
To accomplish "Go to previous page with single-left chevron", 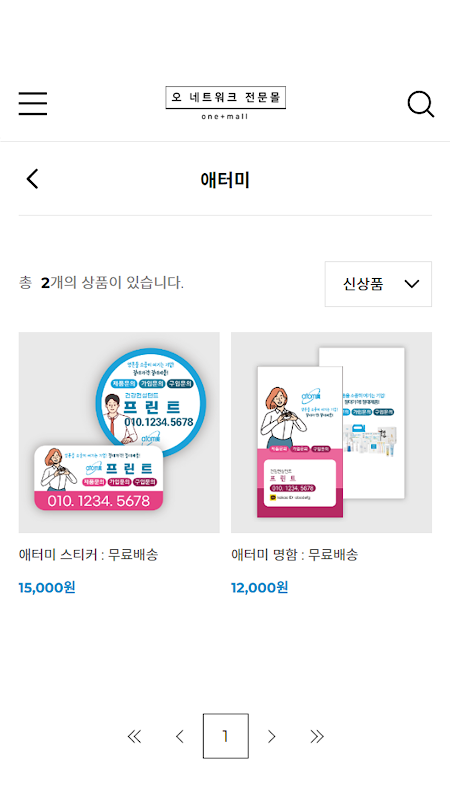I will (x=179, y=736).
